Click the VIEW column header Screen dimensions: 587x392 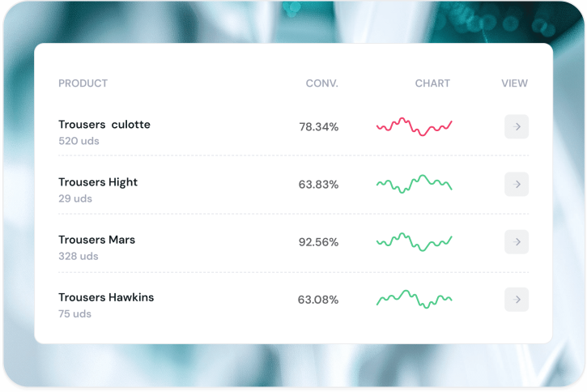(514, 83)
